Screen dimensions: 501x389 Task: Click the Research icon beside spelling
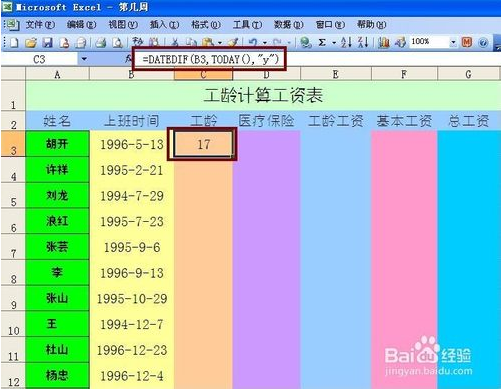tap(154, 43)
